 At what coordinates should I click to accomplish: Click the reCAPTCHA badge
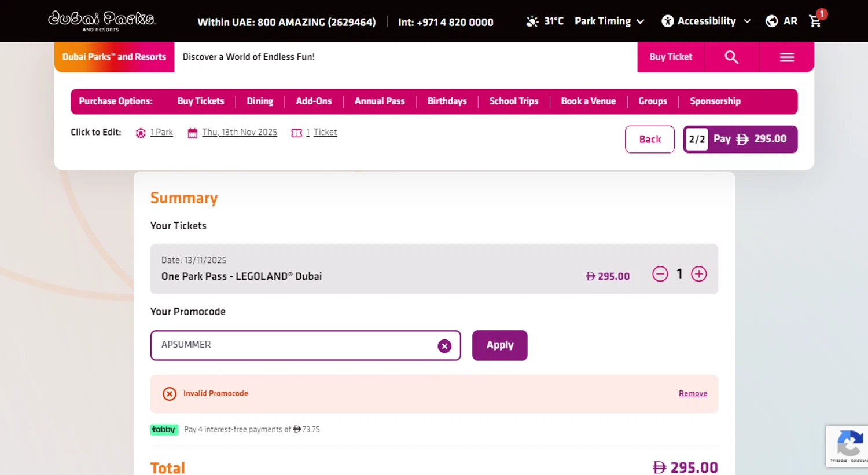click(848, 445)
